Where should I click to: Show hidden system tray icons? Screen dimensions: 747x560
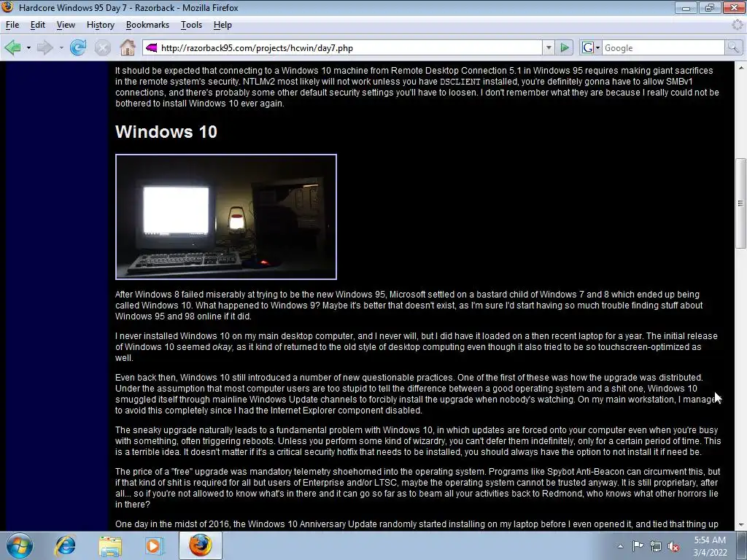pyautogui.click(x=620, y=546)
